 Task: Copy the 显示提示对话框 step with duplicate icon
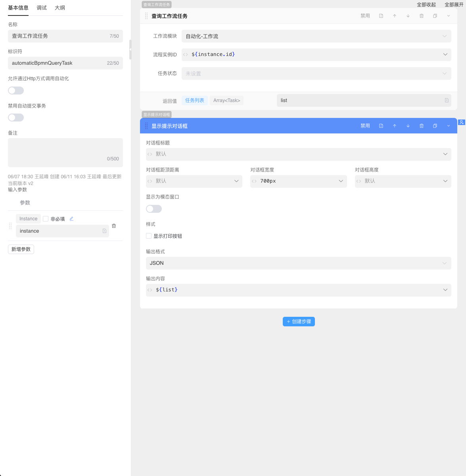(x=435, y=126)
